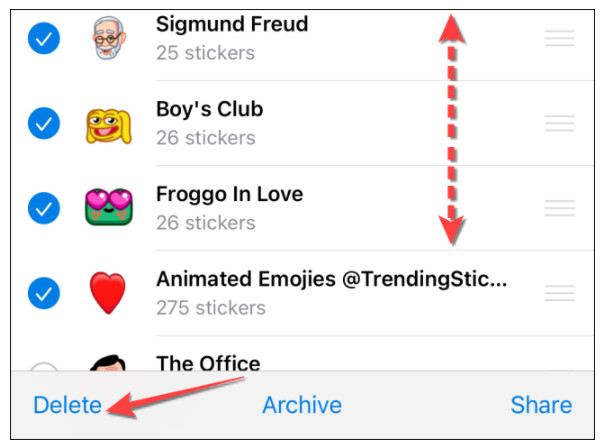
Task: Tap the Froggo In Love sticker icon
Action: click(107, 208)
